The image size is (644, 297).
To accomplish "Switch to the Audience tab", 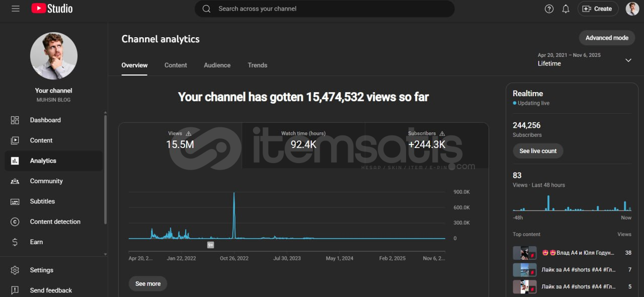I will click(x=217, y=65).
